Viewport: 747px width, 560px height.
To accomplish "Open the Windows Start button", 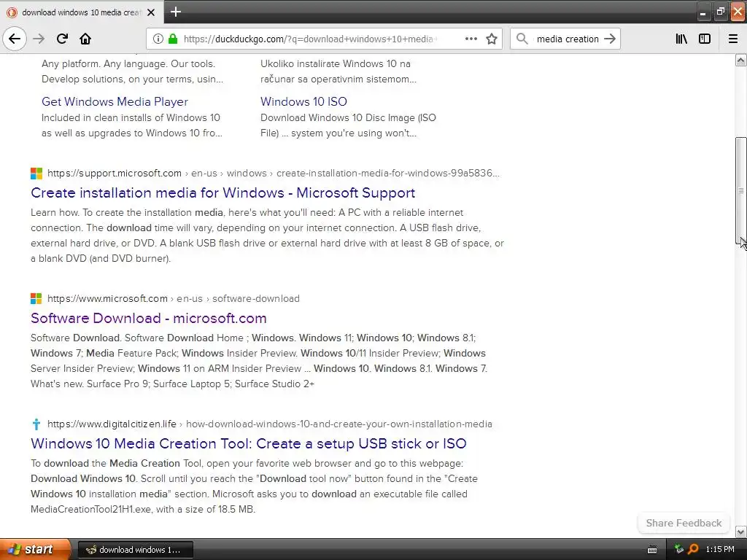I will pyautogui.click(x=34, y=550).
